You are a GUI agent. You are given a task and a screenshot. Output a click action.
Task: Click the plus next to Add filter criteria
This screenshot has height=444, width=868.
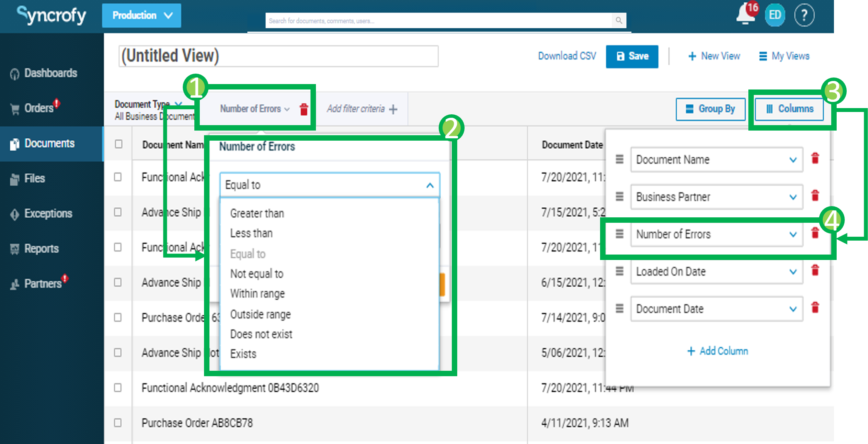pyautogui.click(x=393, y=109)
